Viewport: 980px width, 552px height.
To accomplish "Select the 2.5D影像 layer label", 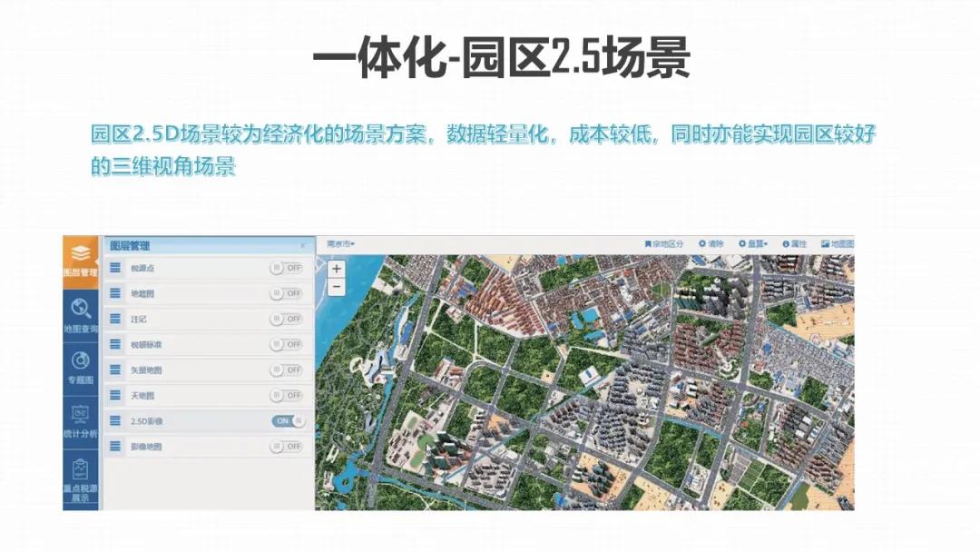I will [x=146, y=421].
